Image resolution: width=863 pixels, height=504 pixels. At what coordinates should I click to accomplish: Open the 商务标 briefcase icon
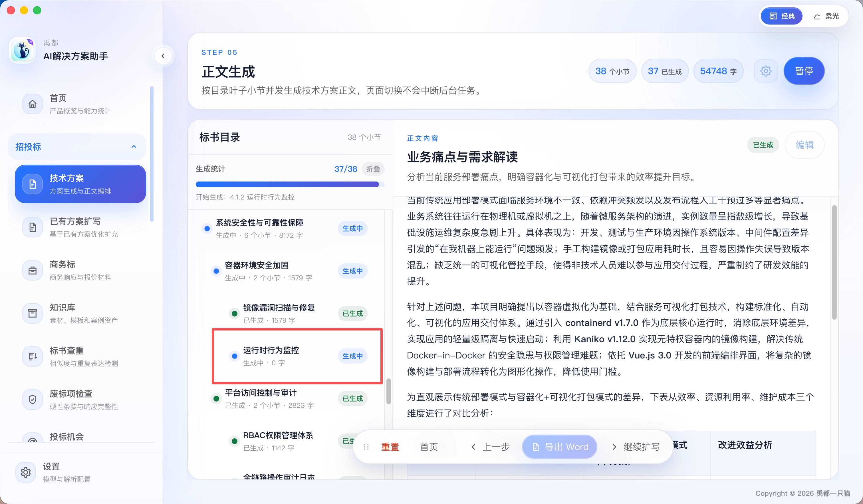click(x=33, y=270)
